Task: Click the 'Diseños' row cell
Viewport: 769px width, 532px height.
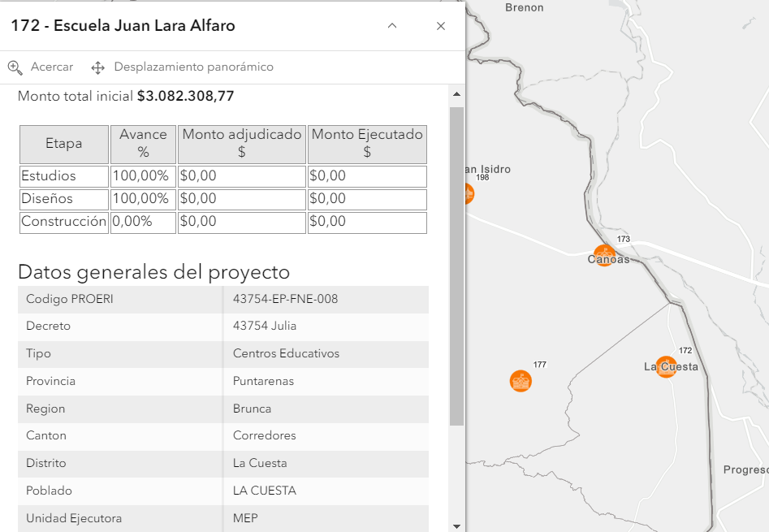Action: [x=64, y=199]
